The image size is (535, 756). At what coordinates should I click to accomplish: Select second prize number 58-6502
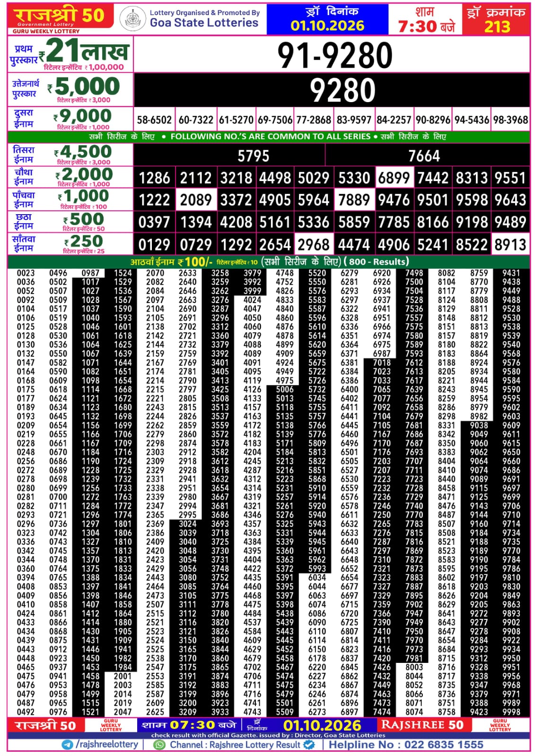click(x=154, y=120)
